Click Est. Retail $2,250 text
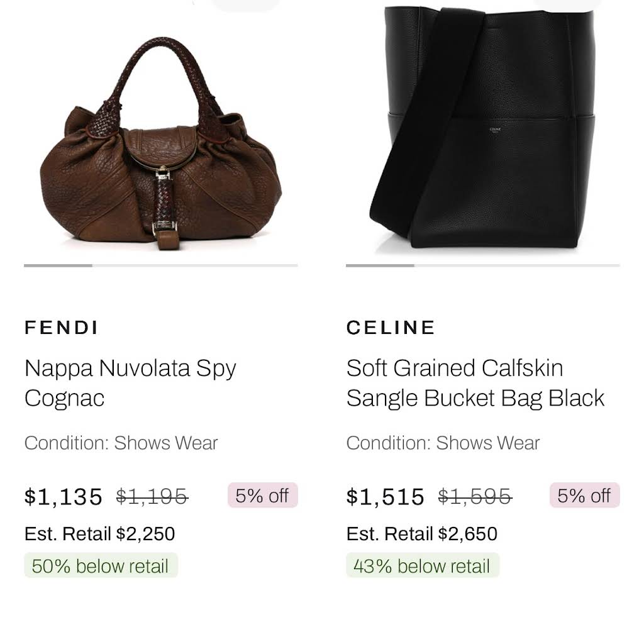The image size is (644, 644). click(100, 534)
